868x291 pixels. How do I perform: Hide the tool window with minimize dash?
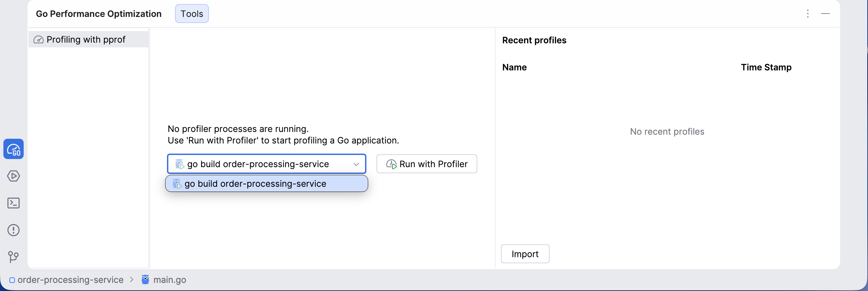[x=825, y=14]
